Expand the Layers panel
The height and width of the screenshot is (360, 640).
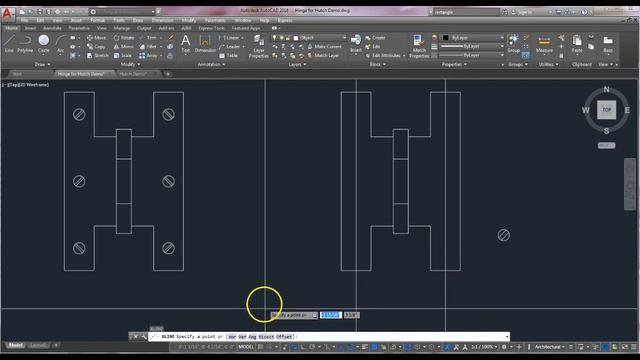coord(297,64)
